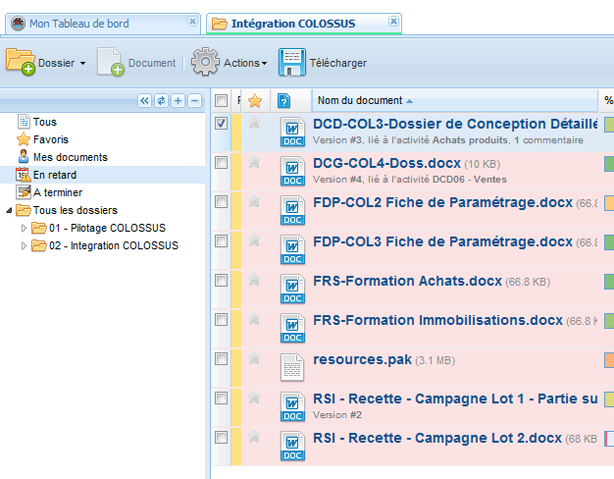Check FDP-COL3 Fiche de Paramétrage checkbox
Viewport: 614px width, 479px height.
coord(221,241)
